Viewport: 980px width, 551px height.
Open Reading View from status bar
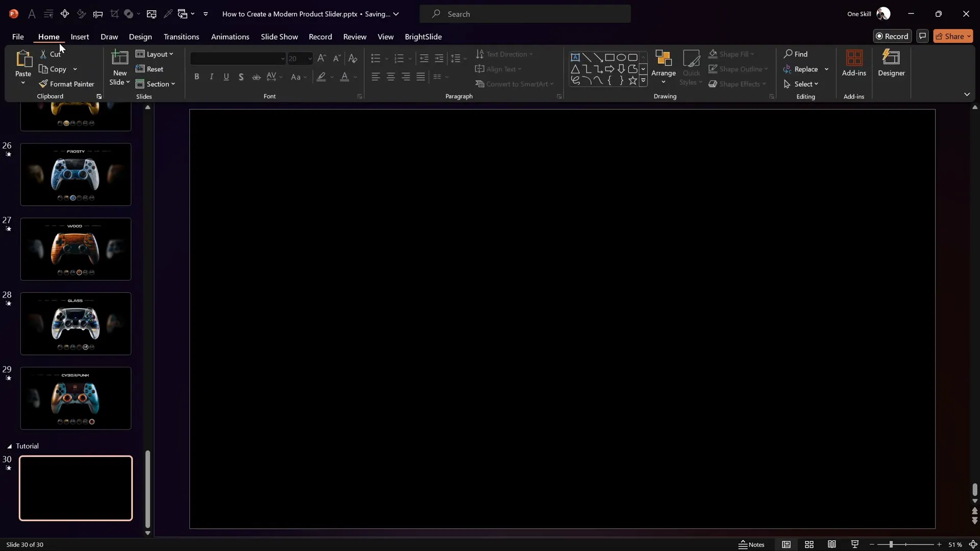pyautogui.click(x=832, y=544)
